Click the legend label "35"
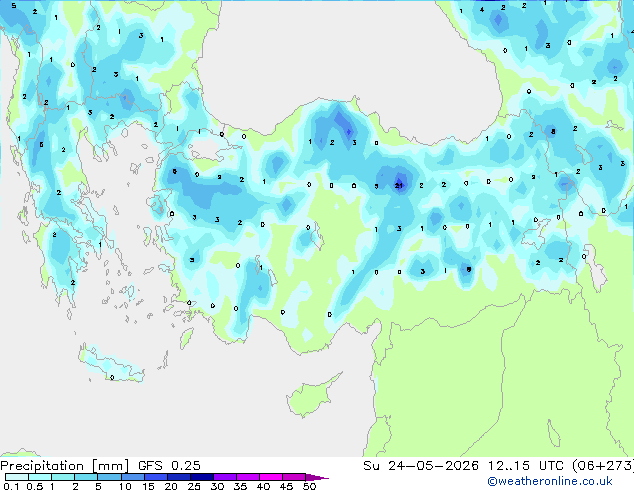 pyautogui.click(x=240, y=486)
